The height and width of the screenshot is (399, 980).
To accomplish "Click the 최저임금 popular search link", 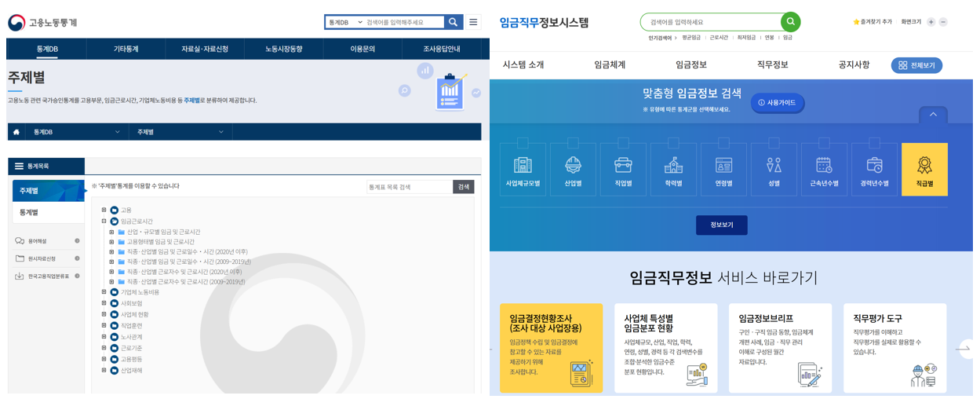I will [x=746, y=38].
